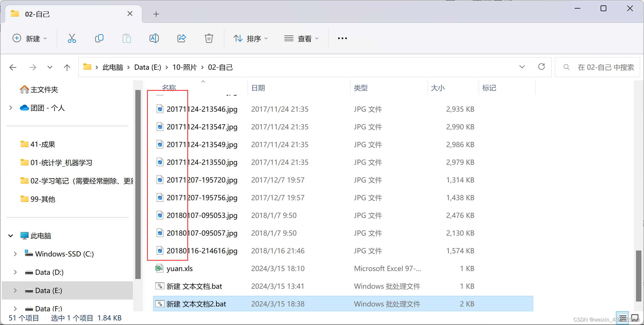Open the 新建 new item menu

click(x=30, y=38)
